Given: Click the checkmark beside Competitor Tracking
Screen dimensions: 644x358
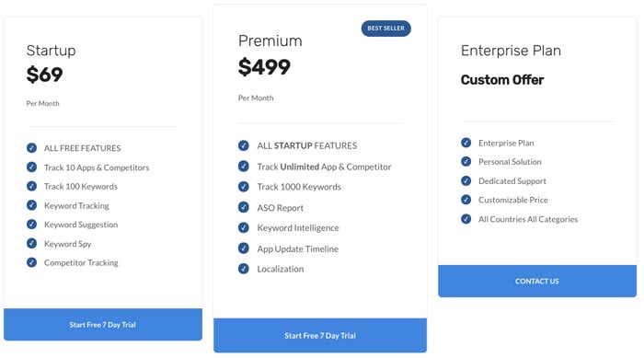Looking at the screenshot, I should tap(31, 262).
